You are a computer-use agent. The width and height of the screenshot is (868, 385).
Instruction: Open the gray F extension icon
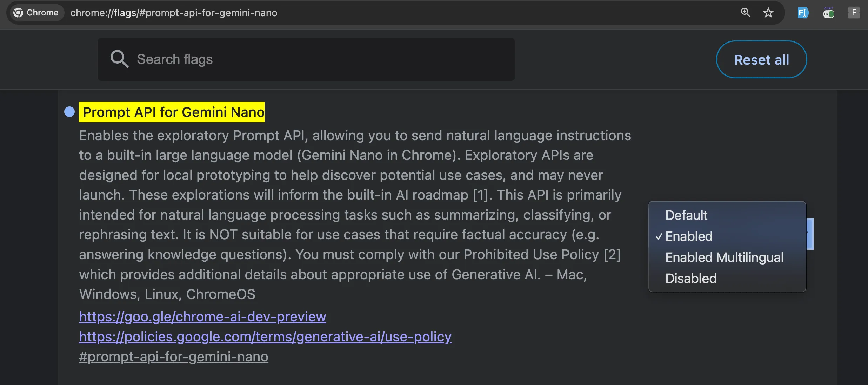[x=854, y=13]
